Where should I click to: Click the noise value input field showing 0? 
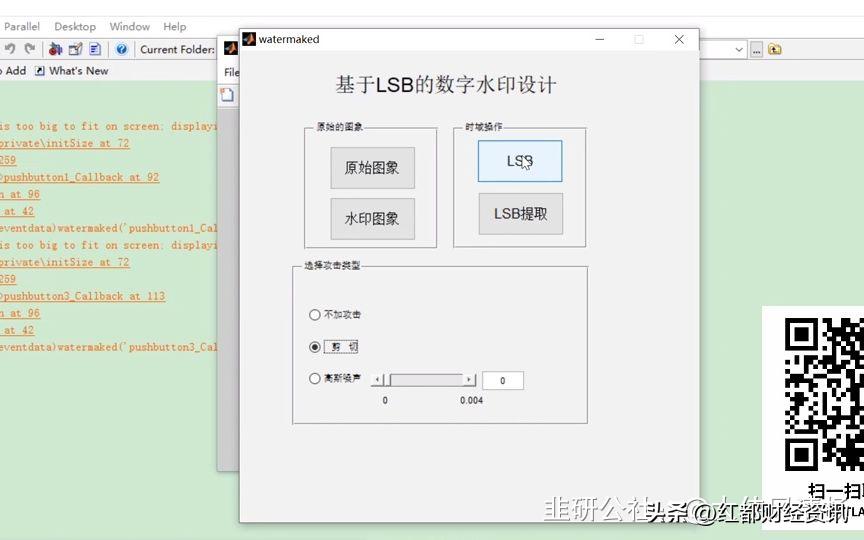[503, 381]
